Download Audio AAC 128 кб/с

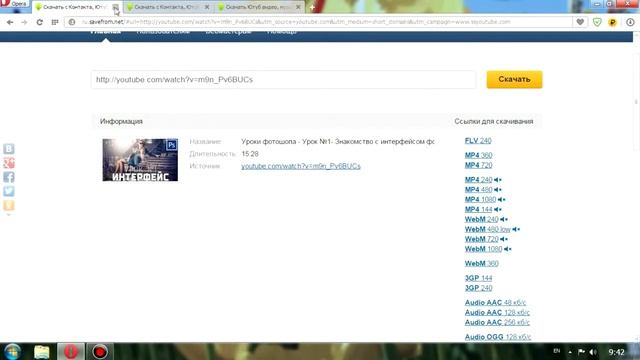pyautogui.click(x=497, y=313)
